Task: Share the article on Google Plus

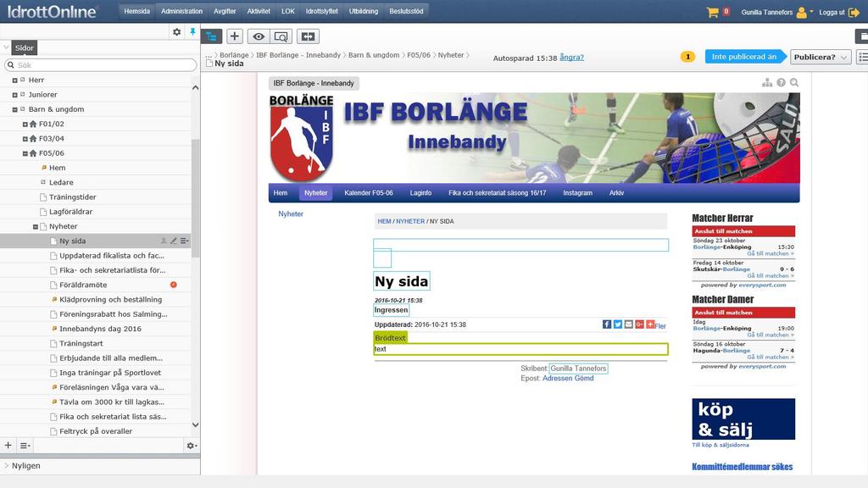Action: click(x=639, y=324)
